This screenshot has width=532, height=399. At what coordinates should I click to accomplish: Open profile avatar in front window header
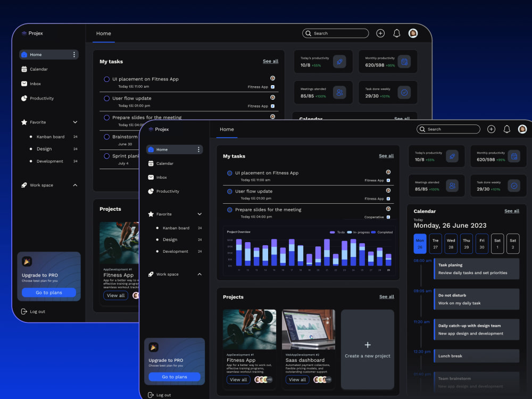point(522,129)
